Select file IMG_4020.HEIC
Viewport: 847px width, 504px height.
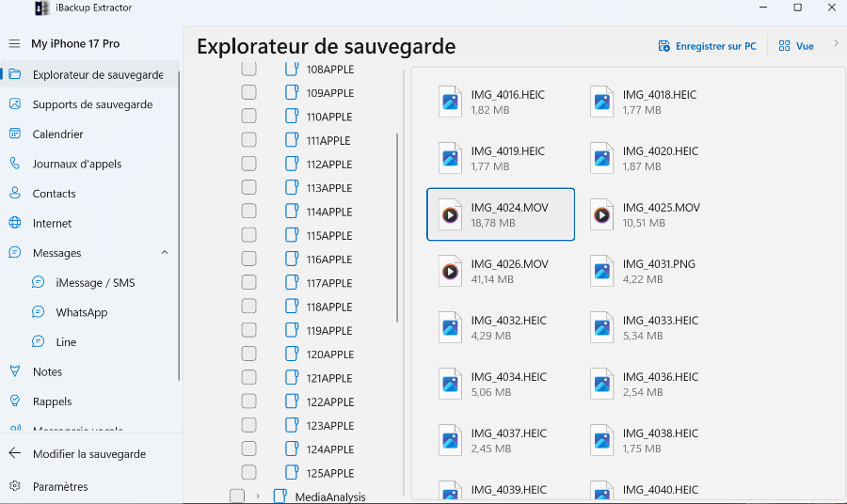pyautogui.click(x=652, y=158)
